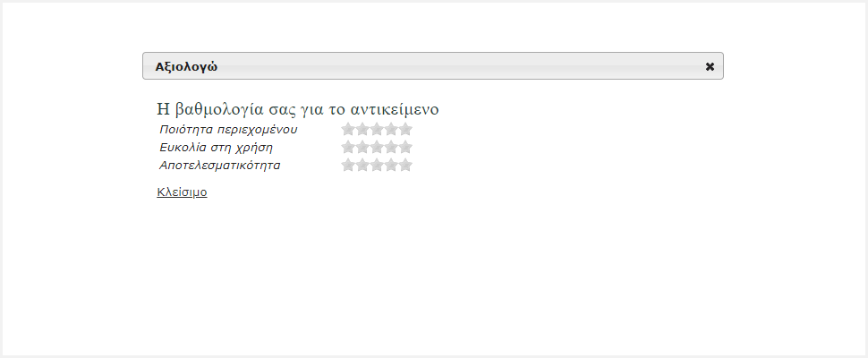Click the Η βαθμολογία σας heading

[x=298, y=109]
